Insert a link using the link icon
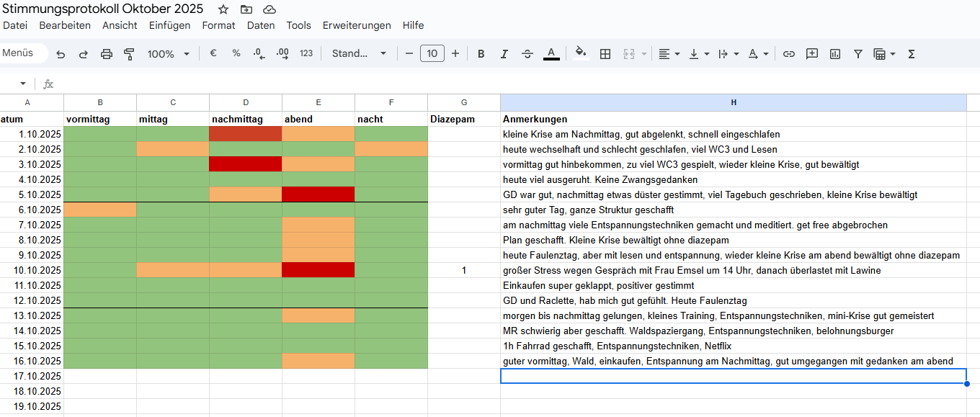Screen dimensions: 980x417 (x=789, y=54)
